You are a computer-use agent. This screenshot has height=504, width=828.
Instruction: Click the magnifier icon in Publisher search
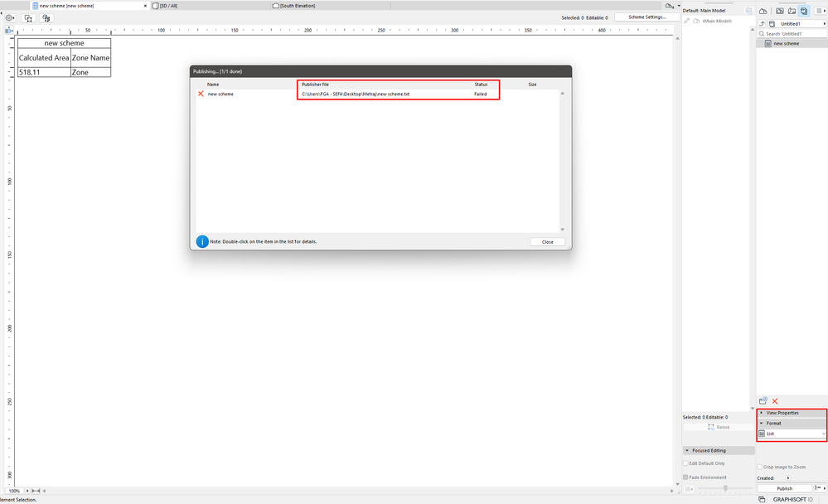point(762,34)
